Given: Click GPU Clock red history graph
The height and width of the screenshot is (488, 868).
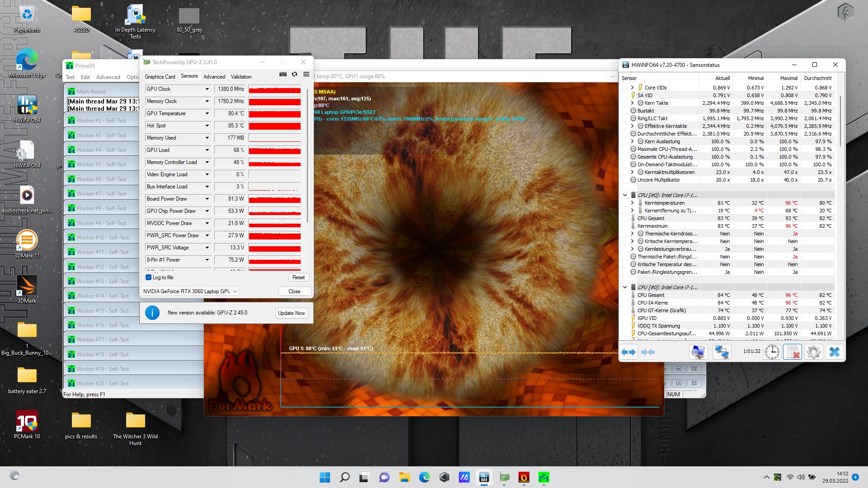Looking at the screenshot, I should coord(274,89).
